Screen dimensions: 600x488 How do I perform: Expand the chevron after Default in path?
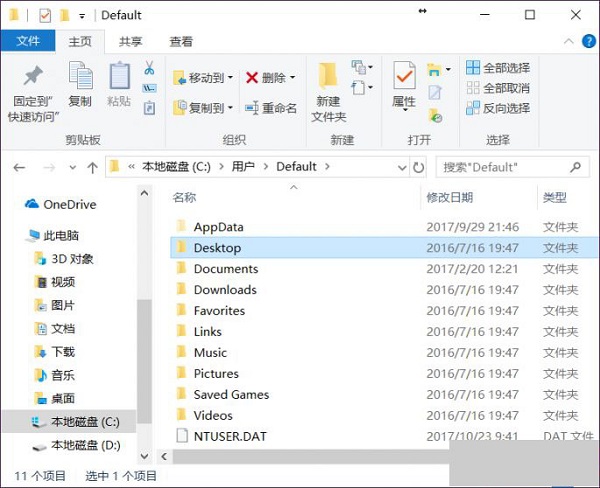327,166
